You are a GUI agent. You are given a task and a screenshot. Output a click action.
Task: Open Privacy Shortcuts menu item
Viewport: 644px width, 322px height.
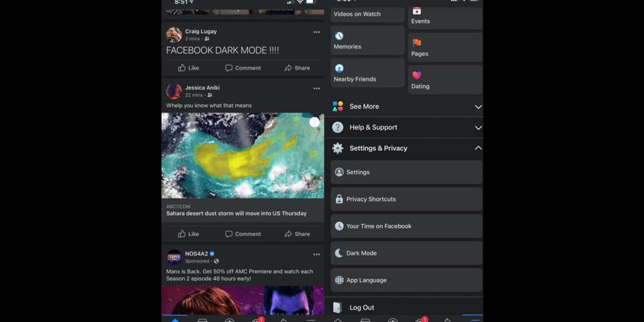click(406, 199)
